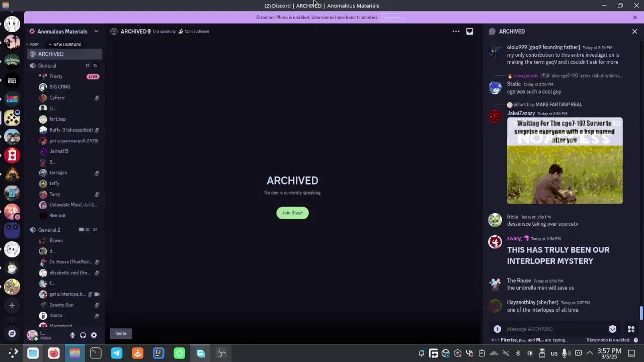Open Discover compass icon in server list
The image size is (644, 362).
pos(12,333)
